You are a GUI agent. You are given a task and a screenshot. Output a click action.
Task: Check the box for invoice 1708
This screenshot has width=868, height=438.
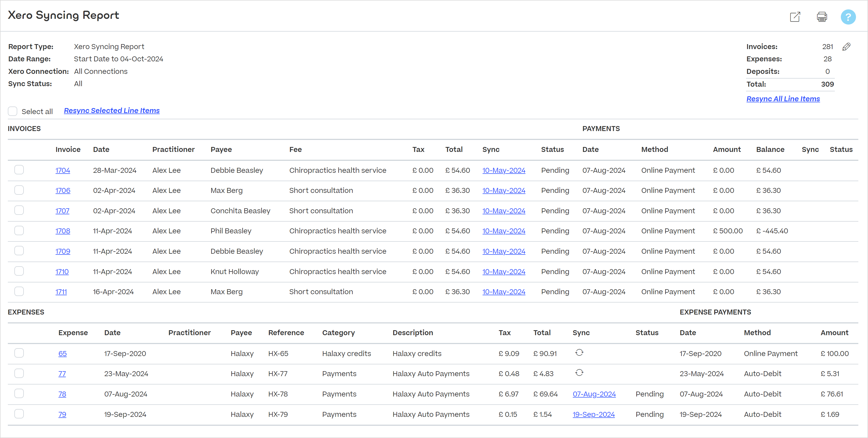[19, 230]
